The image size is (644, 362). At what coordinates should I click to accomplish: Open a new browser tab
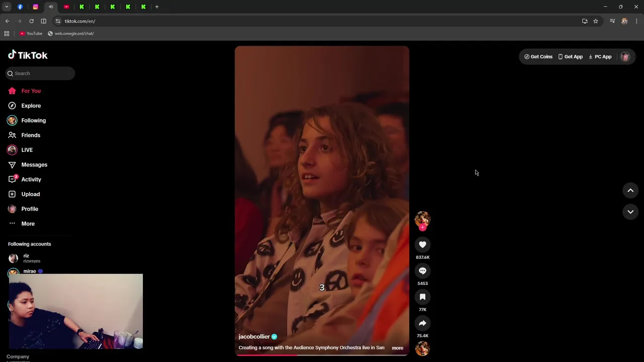point(157,7)
